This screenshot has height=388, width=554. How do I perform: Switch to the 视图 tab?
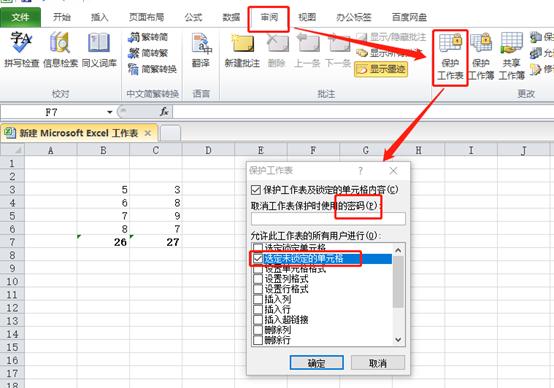tap(307, 17)
